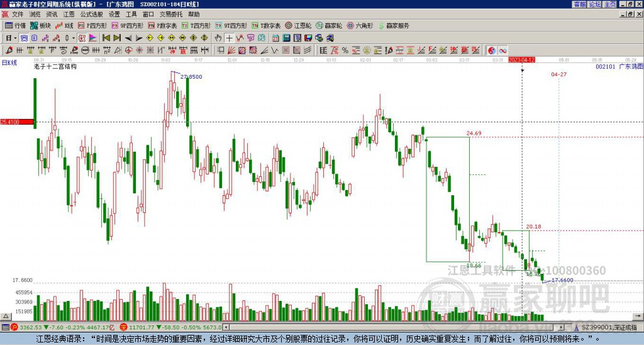Viewport: 644px width, 345px height.
Task: Select the angle line tool
Action: coord(264,50)
